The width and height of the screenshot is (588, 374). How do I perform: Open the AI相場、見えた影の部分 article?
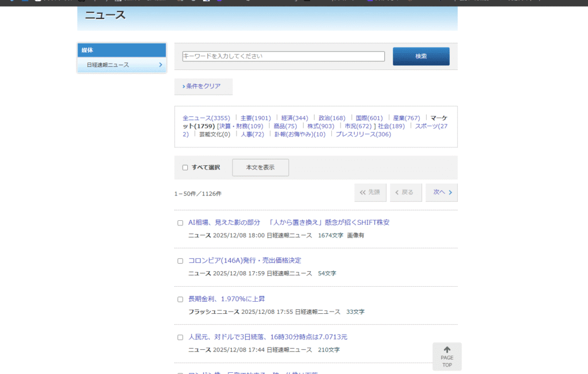[289, 222]
